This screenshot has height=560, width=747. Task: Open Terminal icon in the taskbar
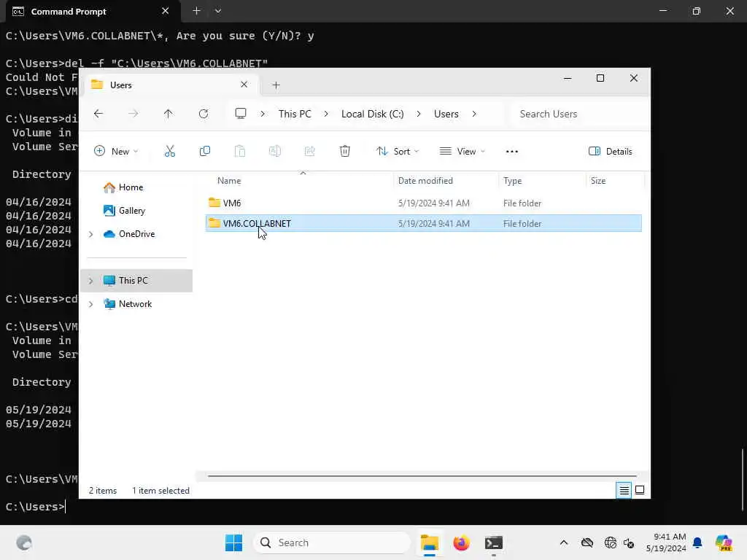tap(494, 542)
